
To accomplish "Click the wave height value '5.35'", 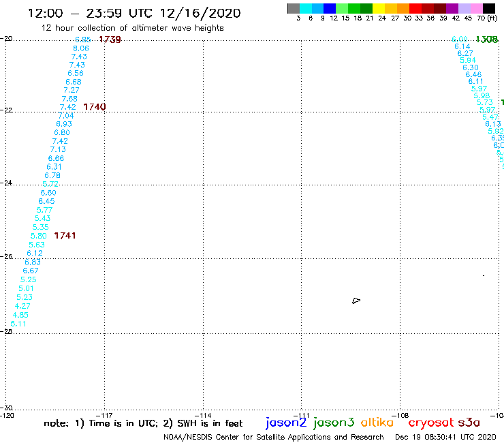I will point(40,227).
